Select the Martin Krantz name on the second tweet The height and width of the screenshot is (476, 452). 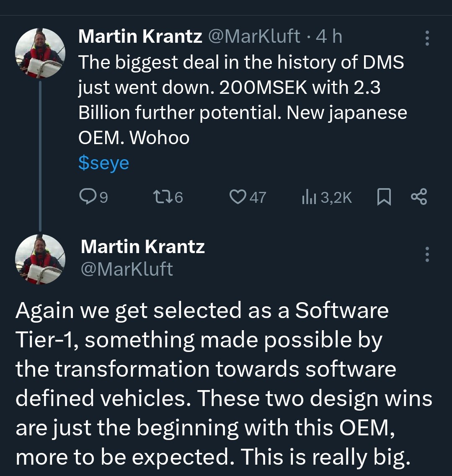coord(142,246)
